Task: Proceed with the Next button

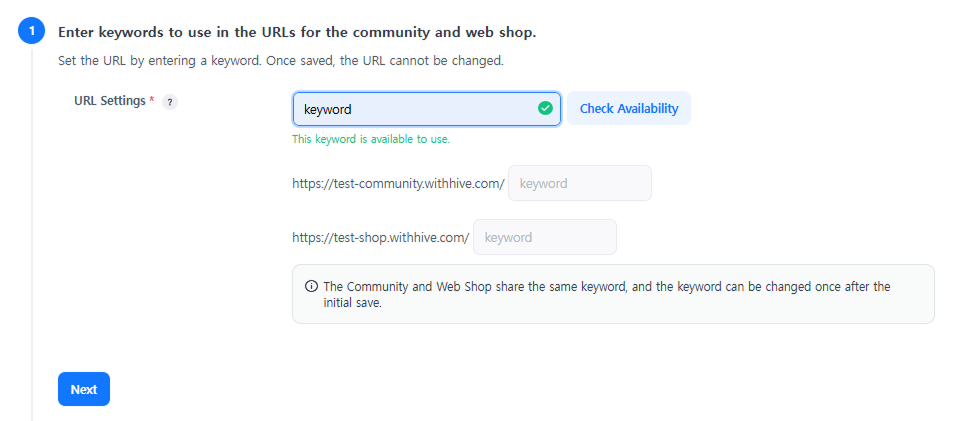Action: click(x=84, y=389)
